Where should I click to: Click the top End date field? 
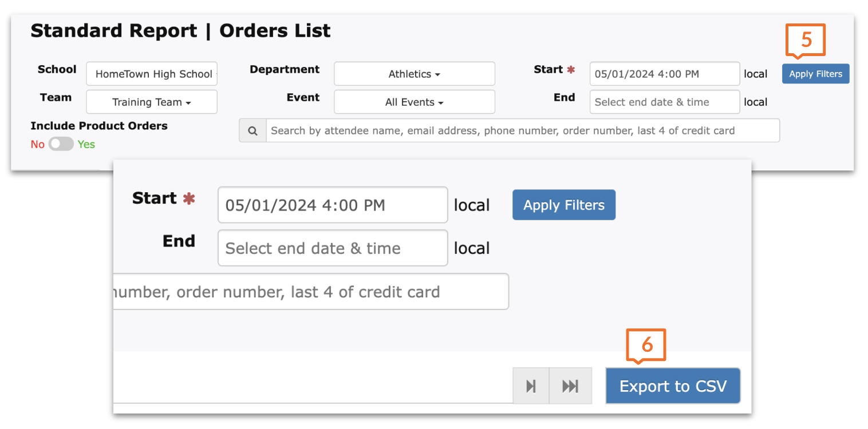[664, 102]
